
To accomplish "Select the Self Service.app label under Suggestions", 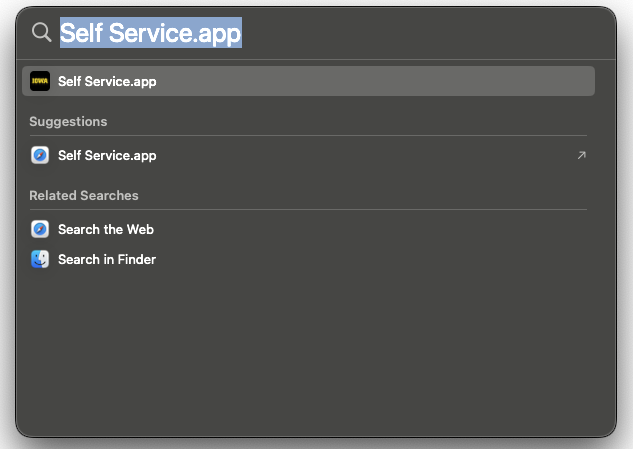I will coord(107,155).
